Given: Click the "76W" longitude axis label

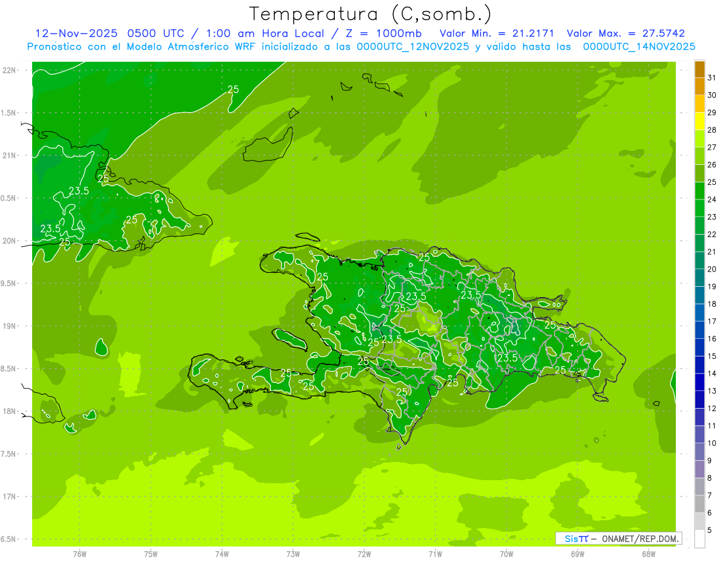Looking at the screenshot, I should coord(79,554).
